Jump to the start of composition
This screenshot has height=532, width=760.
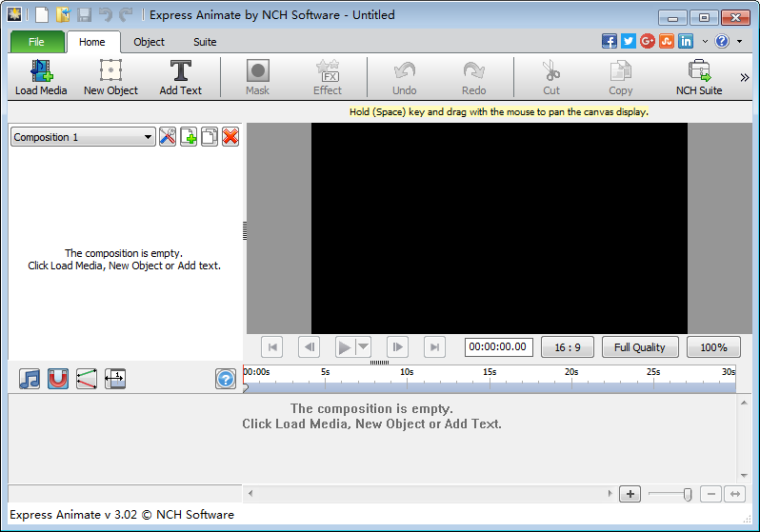pyautogui.click(x=272, y=347)
